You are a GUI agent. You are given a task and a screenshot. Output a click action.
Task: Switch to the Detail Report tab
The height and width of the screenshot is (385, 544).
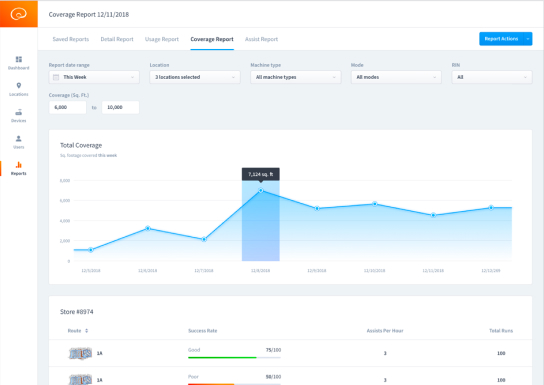pyautogui.click(x=117, y=39)
